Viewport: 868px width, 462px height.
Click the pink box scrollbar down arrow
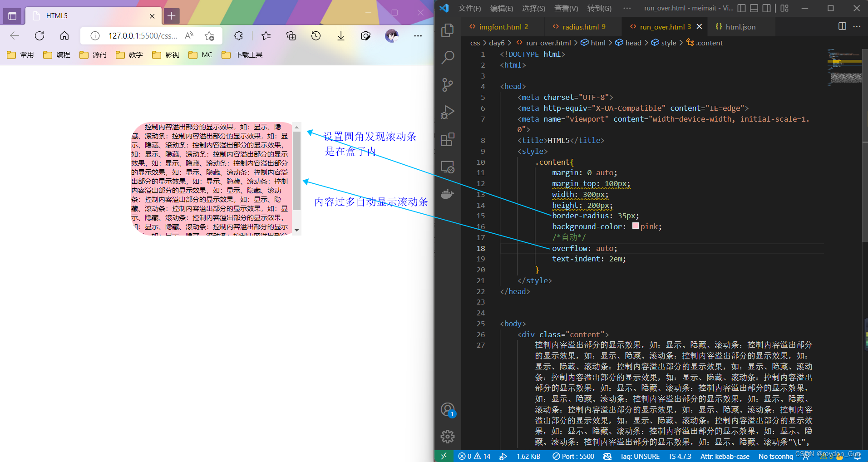(297, 230)
